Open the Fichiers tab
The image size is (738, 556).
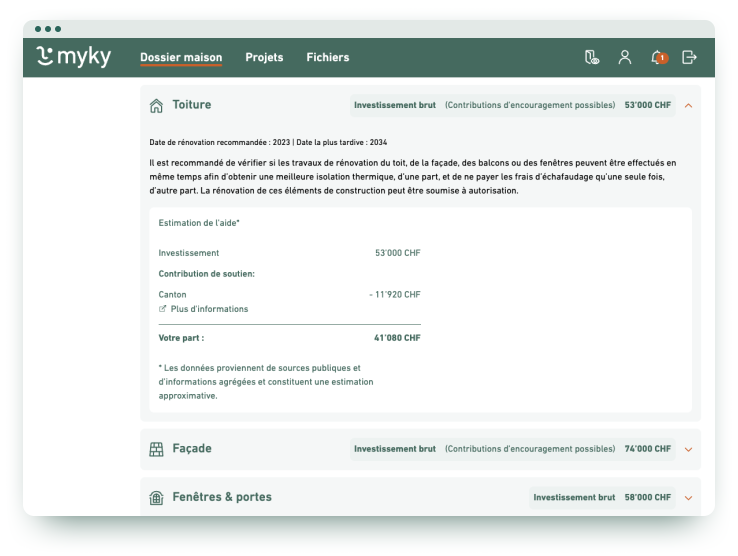point(328,57)
